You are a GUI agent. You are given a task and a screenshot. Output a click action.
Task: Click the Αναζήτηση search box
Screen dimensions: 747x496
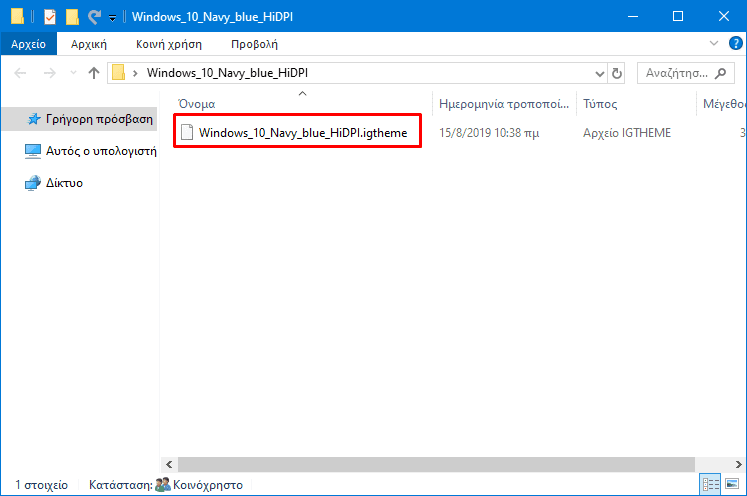(x=686, y=73)
